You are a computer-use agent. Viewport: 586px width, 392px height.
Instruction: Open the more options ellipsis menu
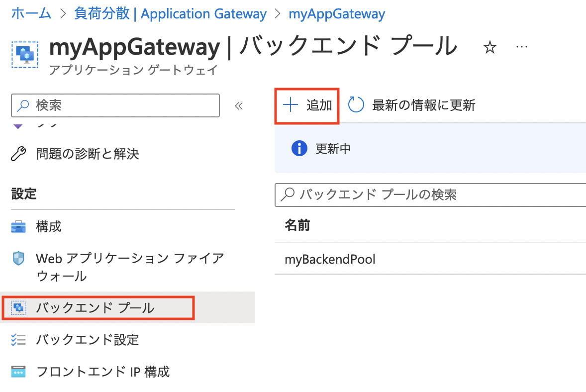522,47
